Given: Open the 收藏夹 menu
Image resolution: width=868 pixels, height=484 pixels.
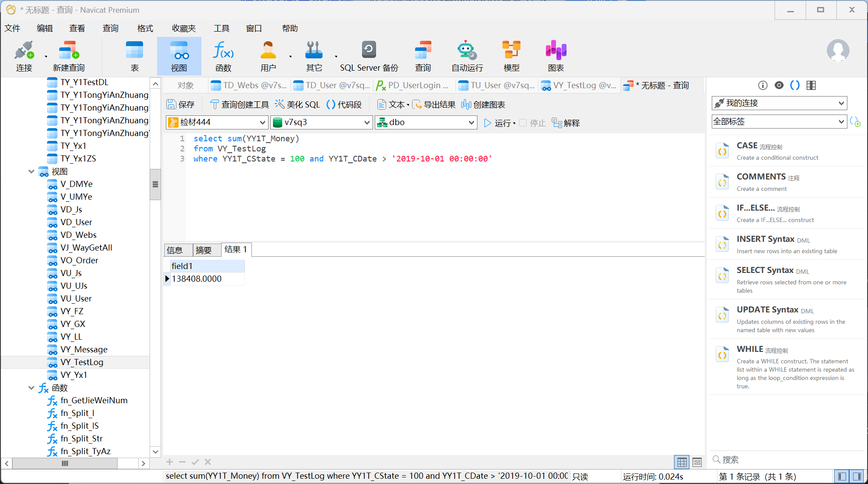Looking at the screenshot, I should (183, 29).
